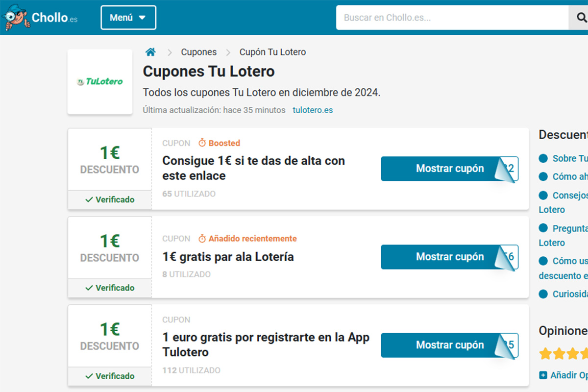Open the Cupones breadcrumb link
Image resolution: width=588 pixels, height=392 pixels.
[x=198, y=52]
